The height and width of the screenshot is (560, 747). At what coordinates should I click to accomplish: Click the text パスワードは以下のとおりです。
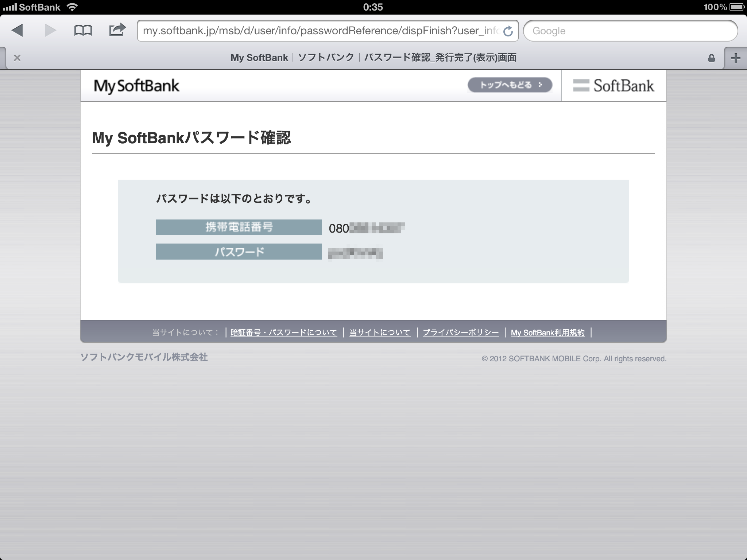[234, 199]
